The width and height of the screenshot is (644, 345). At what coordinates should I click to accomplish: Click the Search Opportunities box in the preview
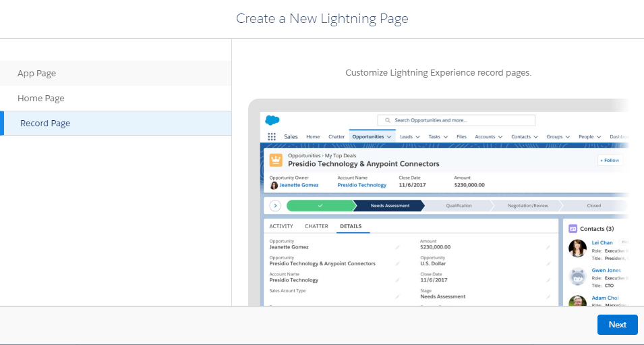456,120
